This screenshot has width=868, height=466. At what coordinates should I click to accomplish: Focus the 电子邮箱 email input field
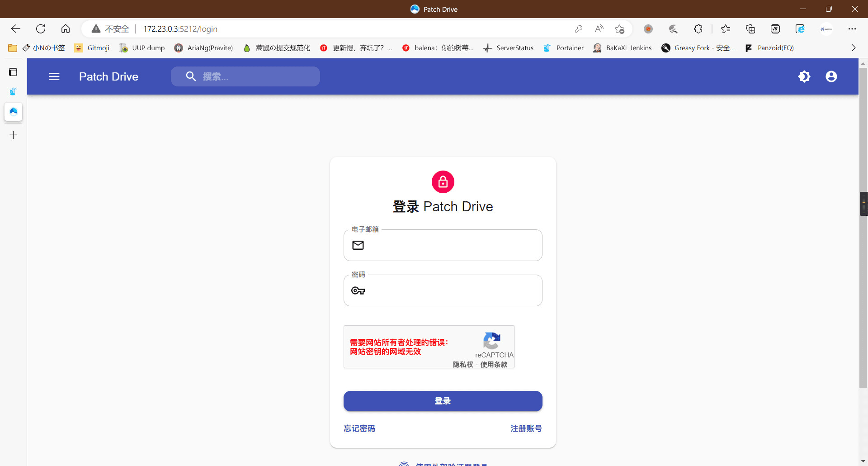click(443, 245)
